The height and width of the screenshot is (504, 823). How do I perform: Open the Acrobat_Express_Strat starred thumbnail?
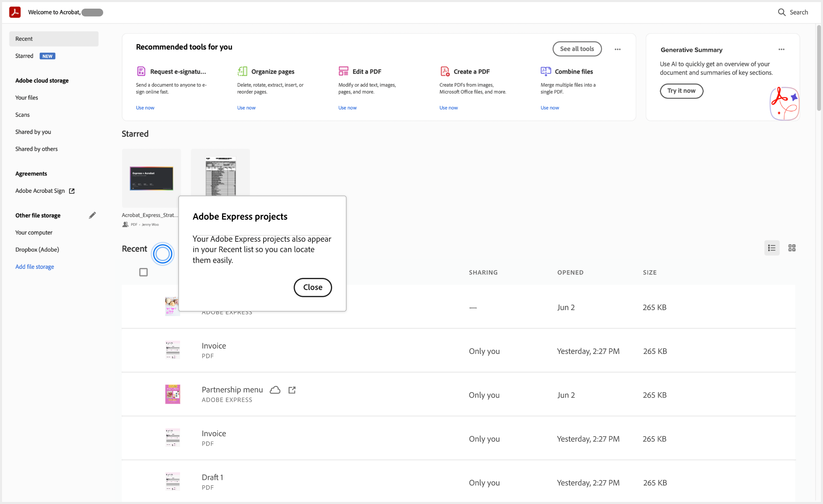tap(151, 178)
